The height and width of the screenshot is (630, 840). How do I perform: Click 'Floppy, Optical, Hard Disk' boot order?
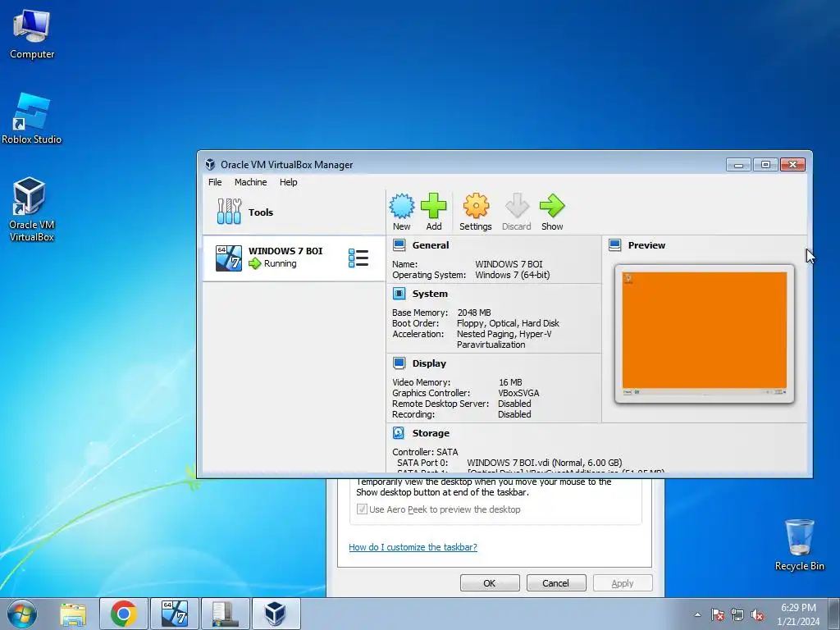coord(508,323)
